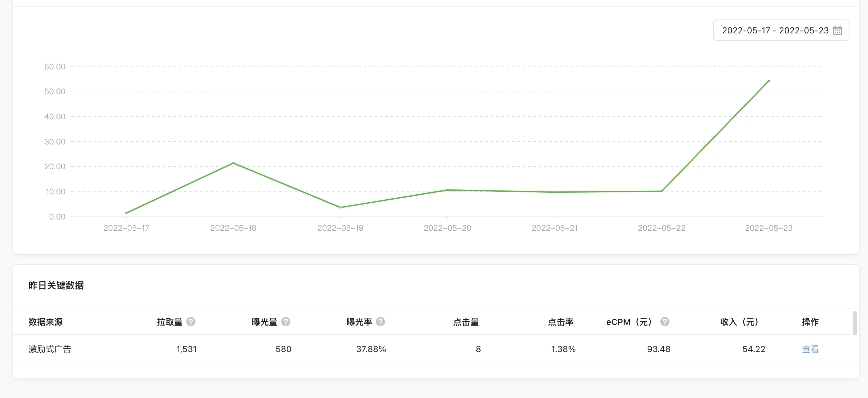Viewport: 868px width, 398px height.
Task: Click the chart data point for 2022-05-21
Action: pos(555,192)
